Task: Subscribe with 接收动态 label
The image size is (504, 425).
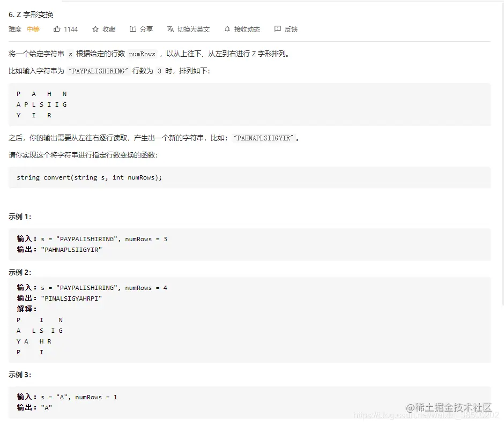Action: point(247,29)
